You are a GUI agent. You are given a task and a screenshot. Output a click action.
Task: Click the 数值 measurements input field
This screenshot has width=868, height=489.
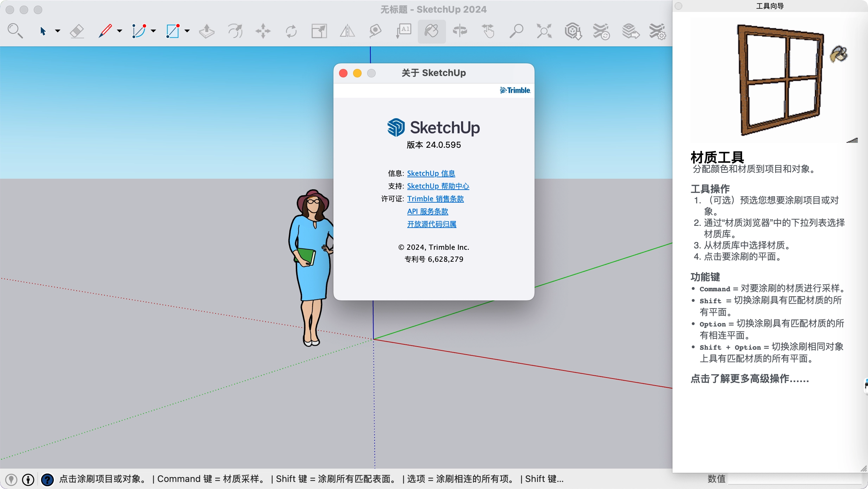pos(794,479)
